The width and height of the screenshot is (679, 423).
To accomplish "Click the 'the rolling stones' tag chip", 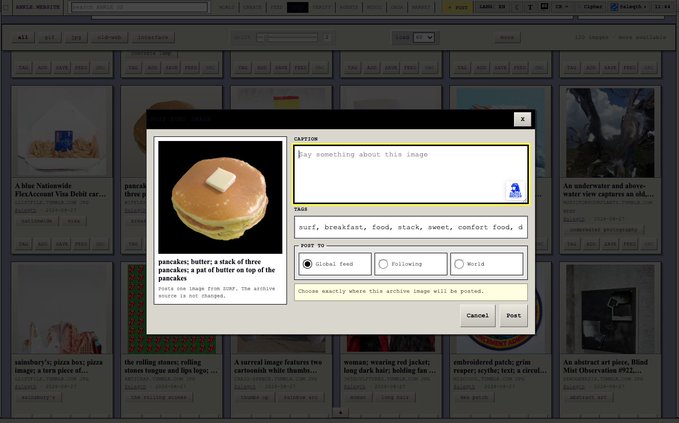I will pyautogui.click(x=158, y=397).
